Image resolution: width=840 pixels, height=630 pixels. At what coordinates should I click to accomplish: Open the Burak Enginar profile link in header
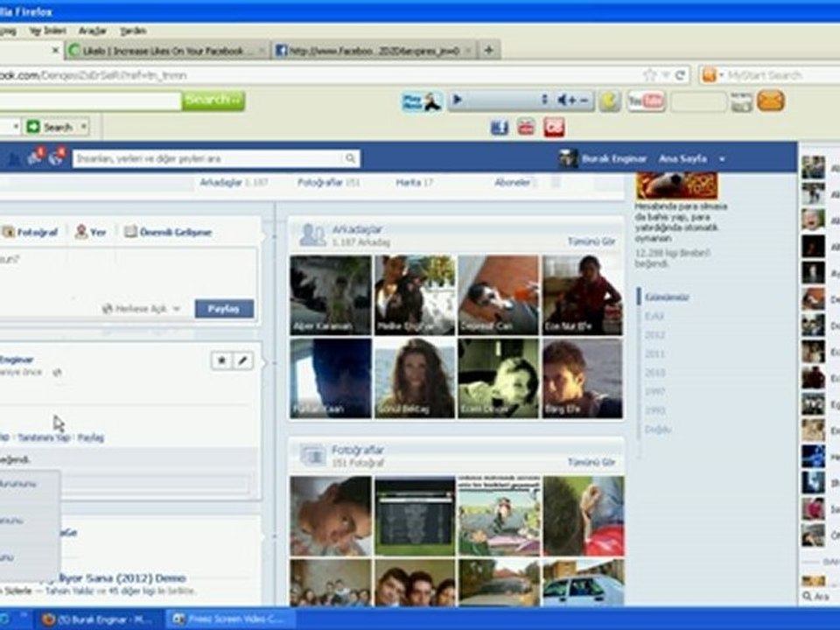point(614,158)
